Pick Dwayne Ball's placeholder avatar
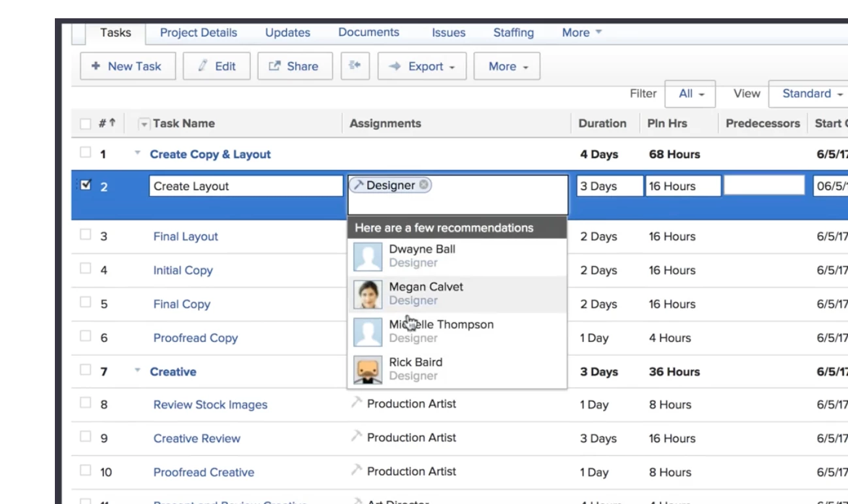 pyautogui.click(x=368, y=257)
